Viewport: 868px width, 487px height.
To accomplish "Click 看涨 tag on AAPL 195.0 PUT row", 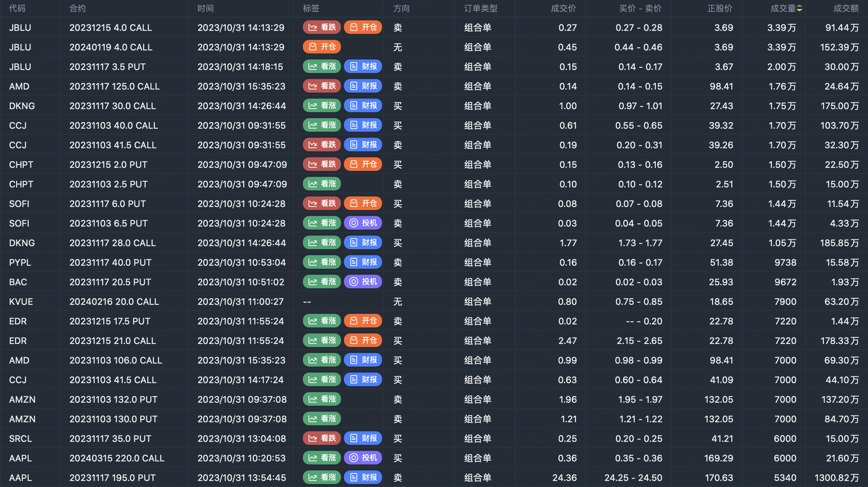I will (322, 477).
